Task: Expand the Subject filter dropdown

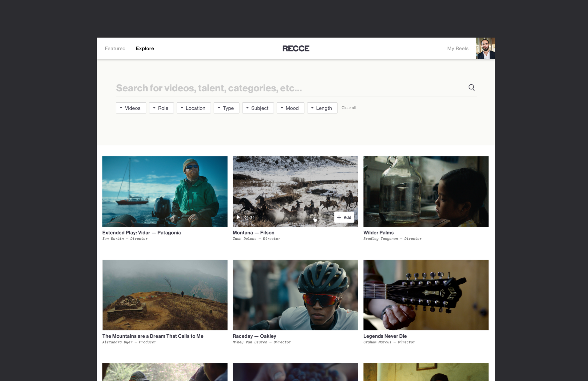Action: pos(258,108)
